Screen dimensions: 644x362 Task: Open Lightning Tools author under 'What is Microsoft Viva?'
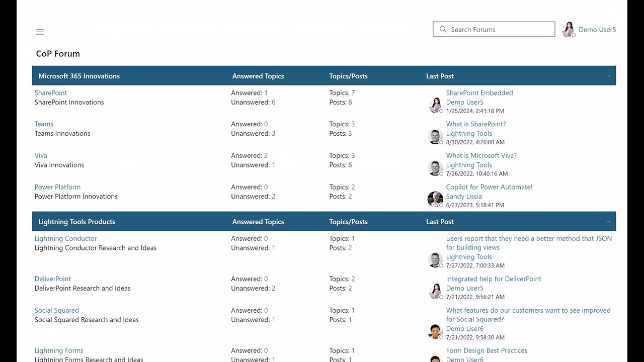tap(469, 165)
